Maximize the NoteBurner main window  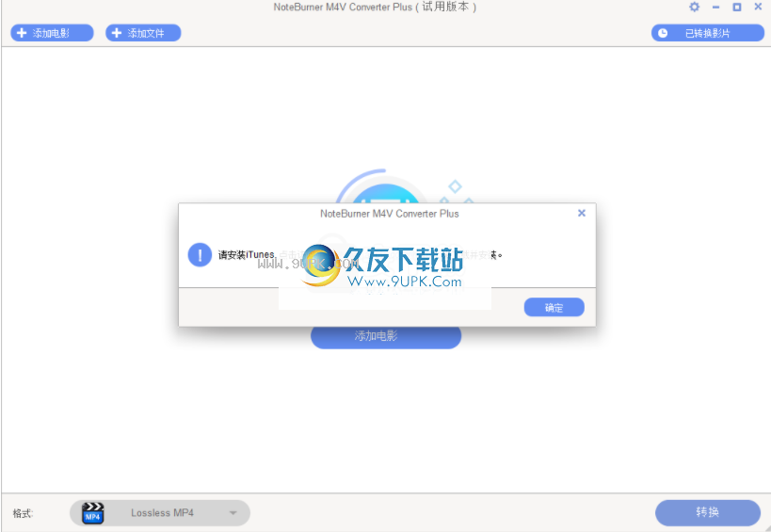coord(736,7)
